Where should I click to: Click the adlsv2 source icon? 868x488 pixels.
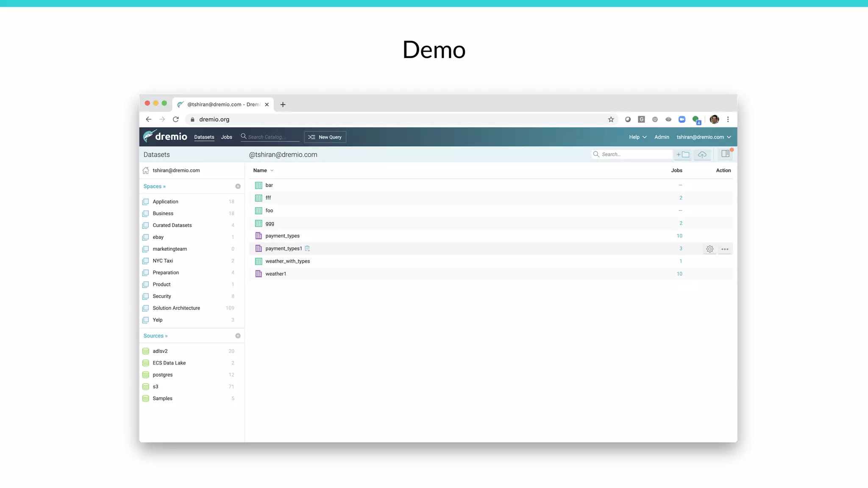(146, 351)
